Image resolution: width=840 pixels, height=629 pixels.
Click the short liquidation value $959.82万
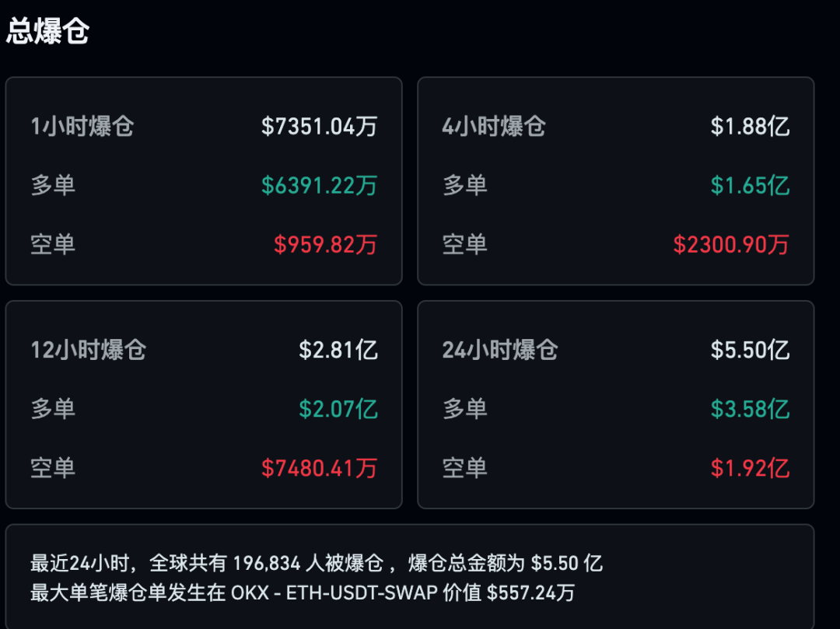coord(325,244)
